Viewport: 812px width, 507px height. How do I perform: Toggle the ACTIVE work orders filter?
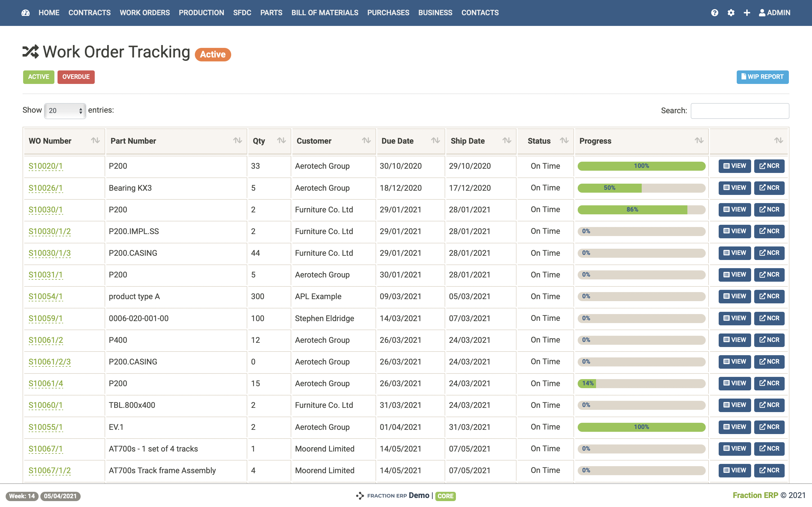[38, 77]
